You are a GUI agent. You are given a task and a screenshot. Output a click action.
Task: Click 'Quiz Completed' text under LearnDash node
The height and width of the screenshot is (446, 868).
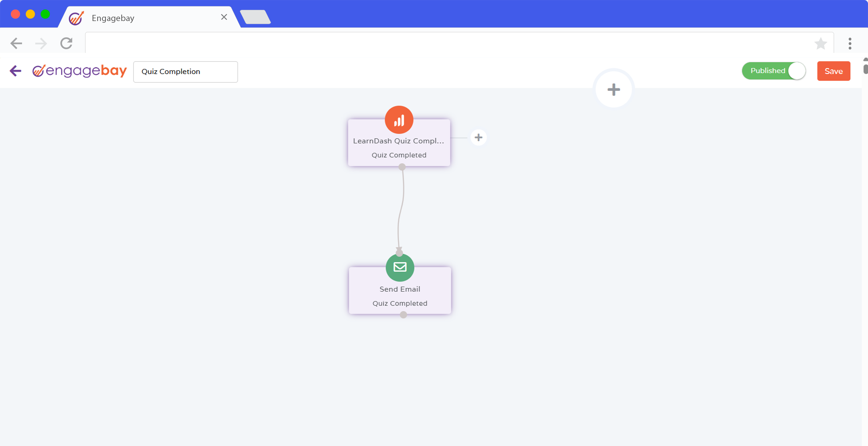(399, 155)
